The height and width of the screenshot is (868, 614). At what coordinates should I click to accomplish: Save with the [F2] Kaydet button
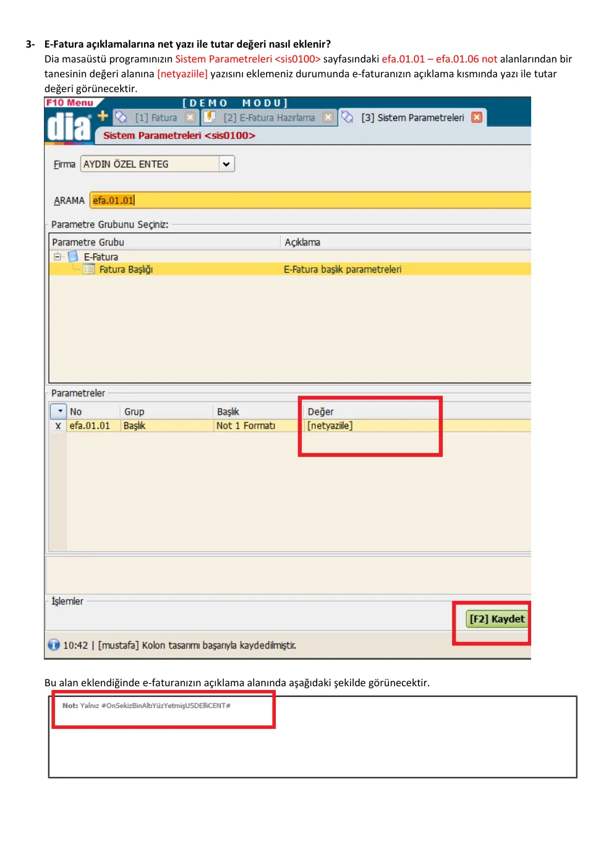click(497, 619)
